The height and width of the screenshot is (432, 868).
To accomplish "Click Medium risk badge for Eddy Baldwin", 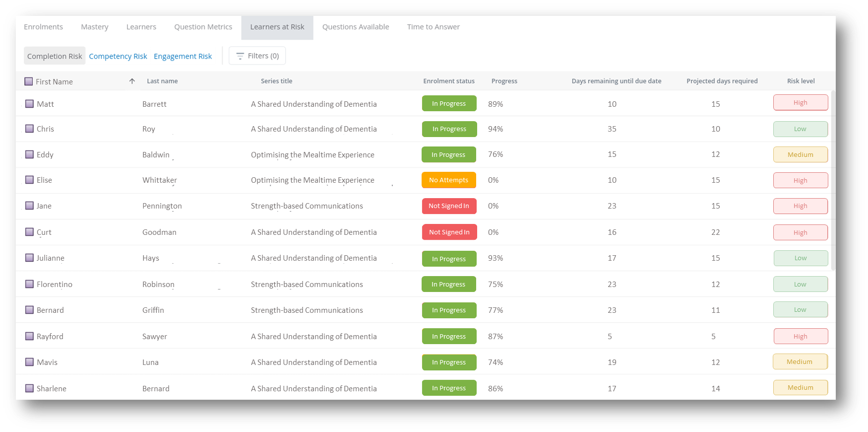I will point(800,154).
